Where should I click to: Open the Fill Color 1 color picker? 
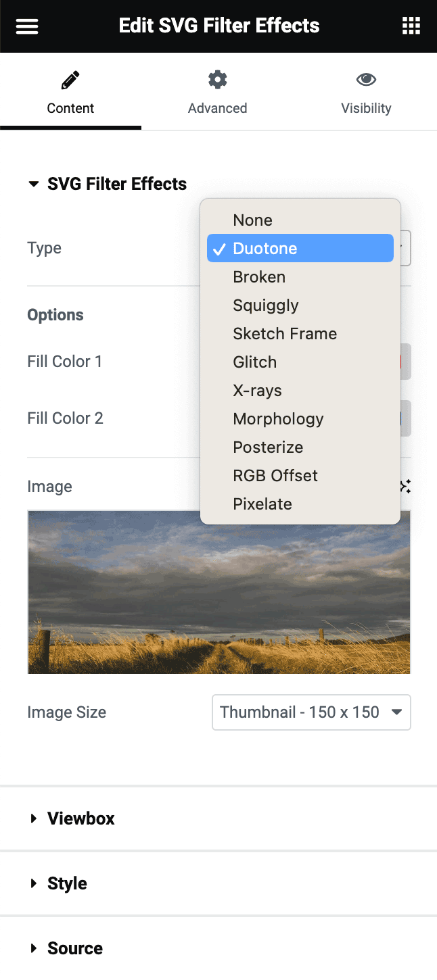402,362
